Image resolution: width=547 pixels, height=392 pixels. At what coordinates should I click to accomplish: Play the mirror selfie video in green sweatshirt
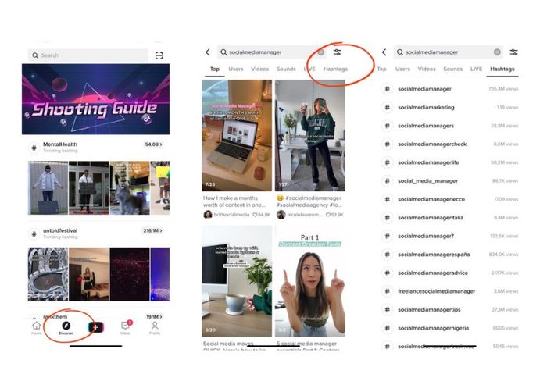[310, 135]
